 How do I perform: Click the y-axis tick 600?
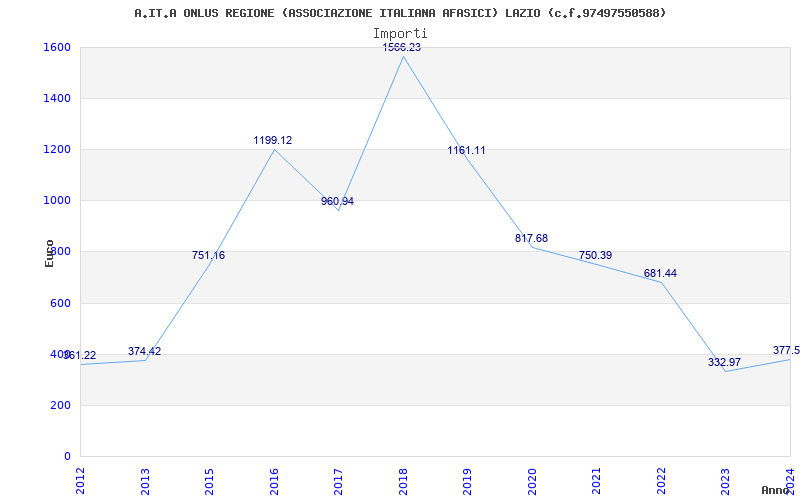(58, 303)
